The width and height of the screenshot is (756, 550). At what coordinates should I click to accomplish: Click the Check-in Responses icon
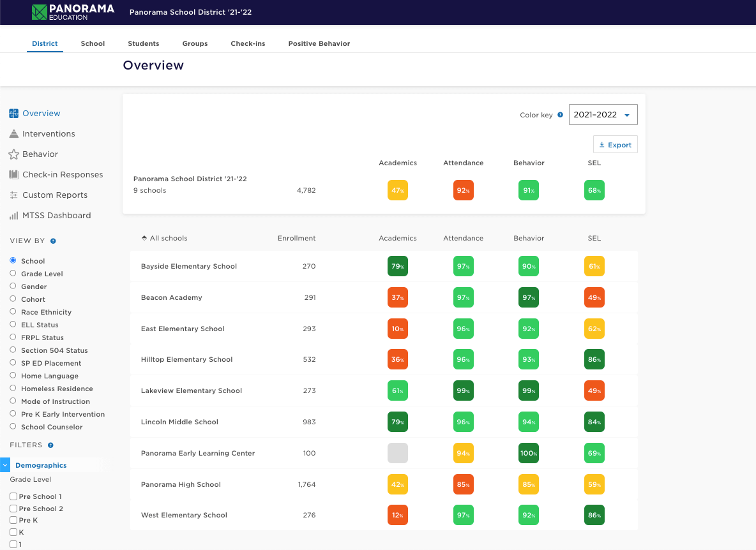tap(13, 174)
